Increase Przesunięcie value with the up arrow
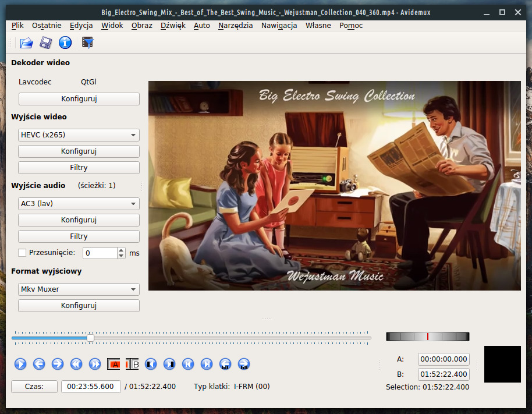The width and height of the screenshot is (532, 414). coord(121,250)
